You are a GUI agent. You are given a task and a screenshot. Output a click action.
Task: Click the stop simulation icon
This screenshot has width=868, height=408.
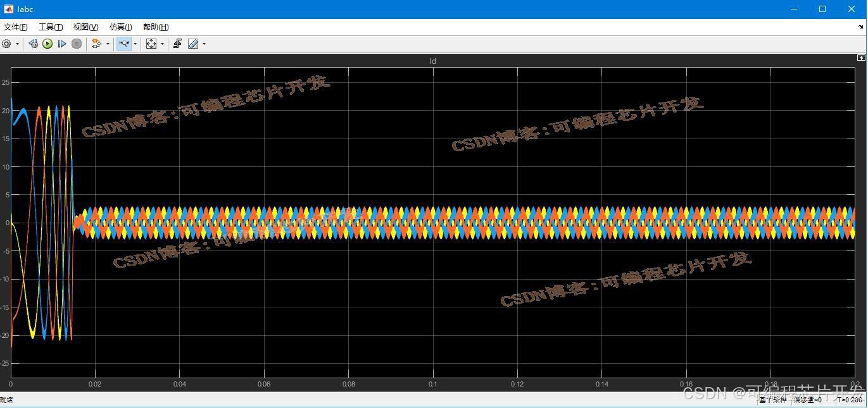(77, 44)
